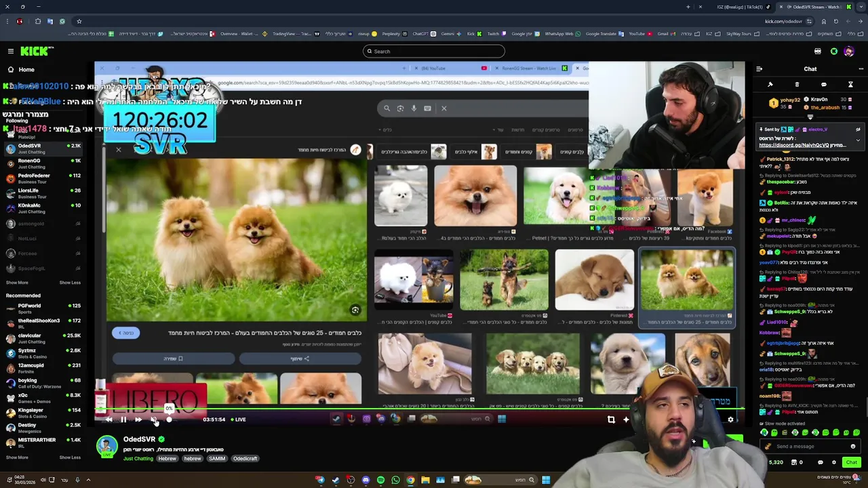Open chat settings gear icon

pos(834,462)
